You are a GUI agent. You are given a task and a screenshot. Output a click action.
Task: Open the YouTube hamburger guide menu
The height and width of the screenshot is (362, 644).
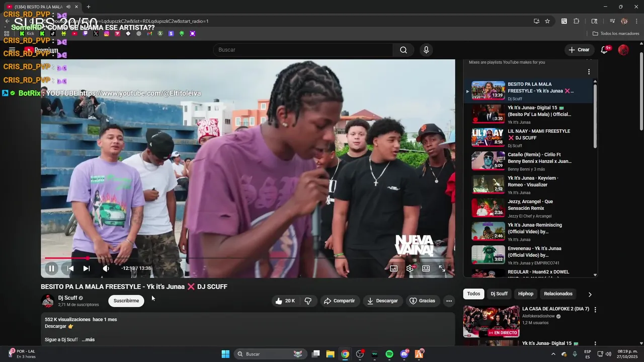[x=12, y=50]
